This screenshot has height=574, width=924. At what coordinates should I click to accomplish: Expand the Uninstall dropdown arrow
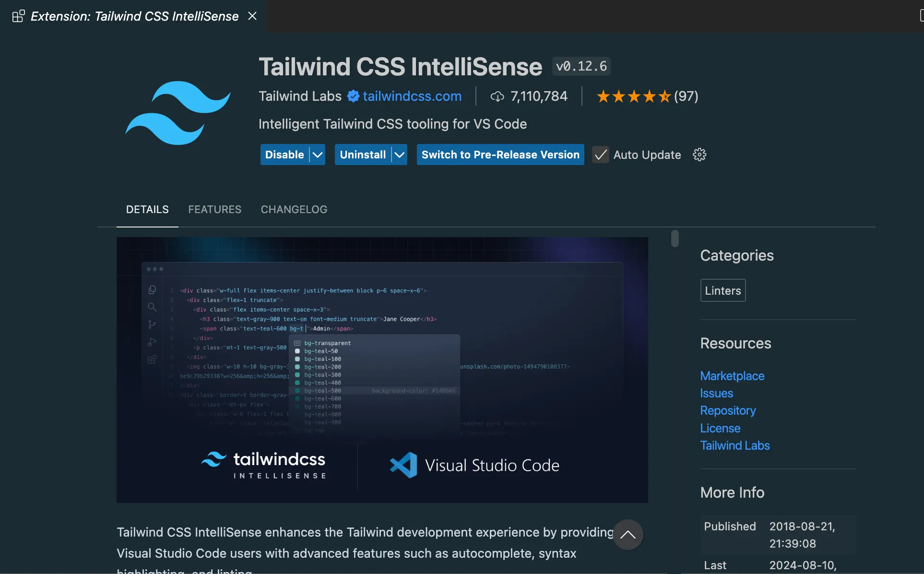tap(399, 155)
